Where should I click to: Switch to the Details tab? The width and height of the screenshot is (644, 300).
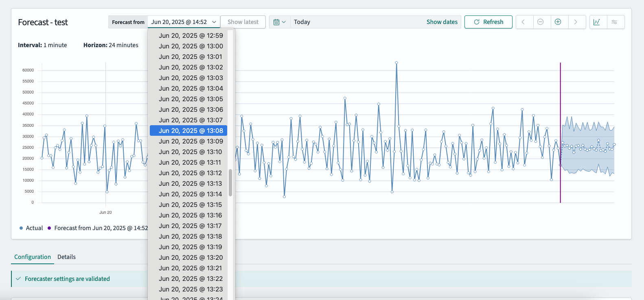point(66,257)
